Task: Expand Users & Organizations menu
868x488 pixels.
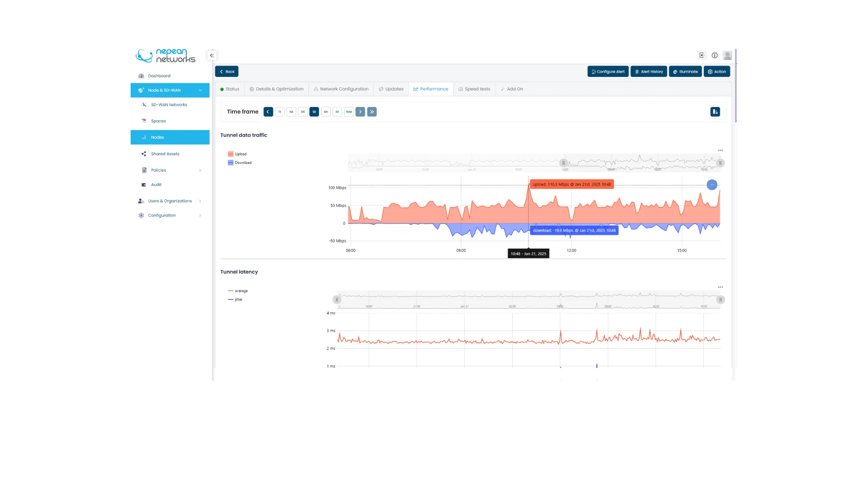Action: click(x=170, y=201)
